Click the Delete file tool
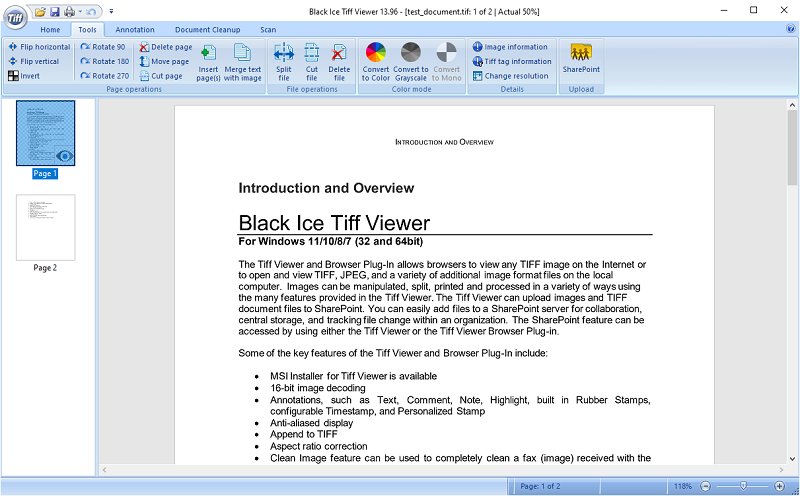Image resolution: width=800 pixels, height=496 pixels. point(339,62)
